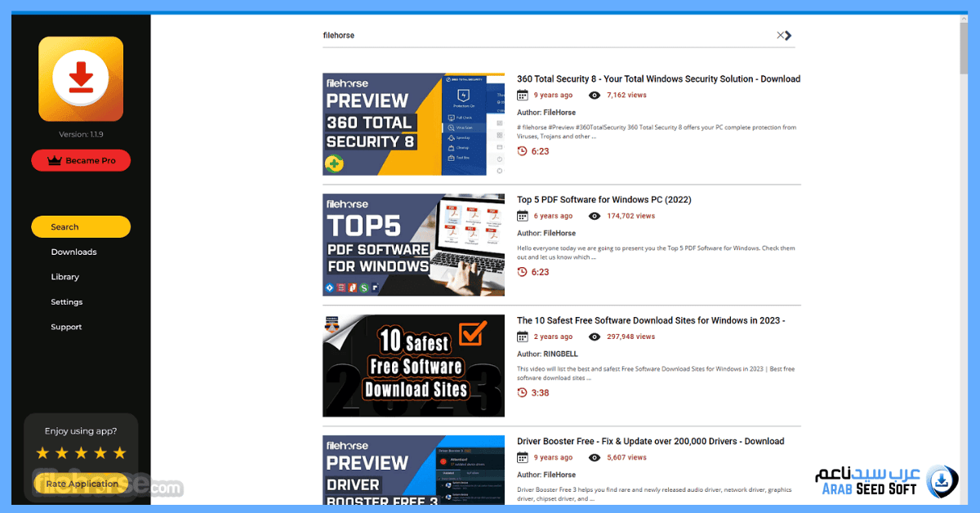Open 360 Total Security 8 video thumbnail
The width and height of the screenshot is (980, 513).
point(413,124)
